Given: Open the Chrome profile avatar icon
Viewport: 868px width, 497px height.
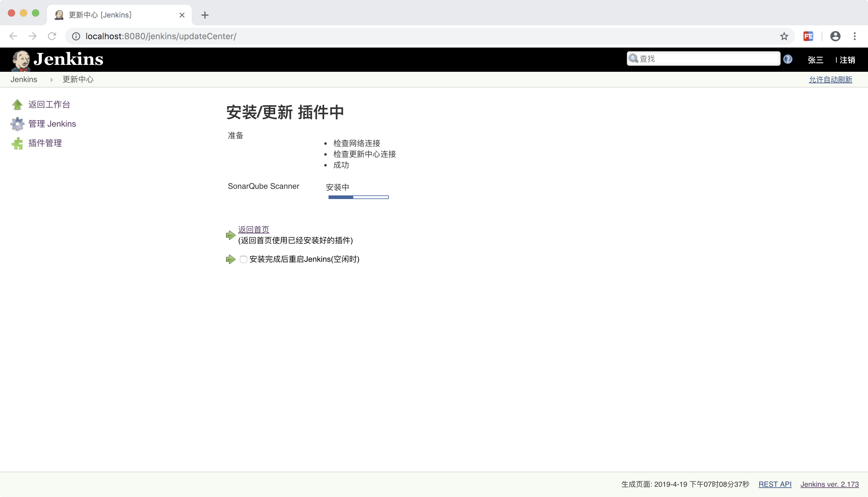Looking at the screenshot, I should coord(835,36).
